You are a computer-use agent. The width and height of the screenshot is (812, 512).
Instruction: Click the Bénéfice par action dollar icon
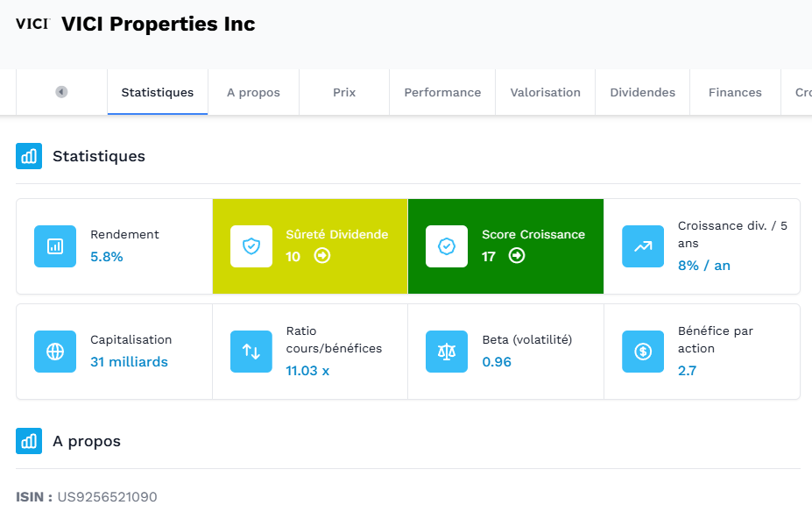[x=643, y=352]
